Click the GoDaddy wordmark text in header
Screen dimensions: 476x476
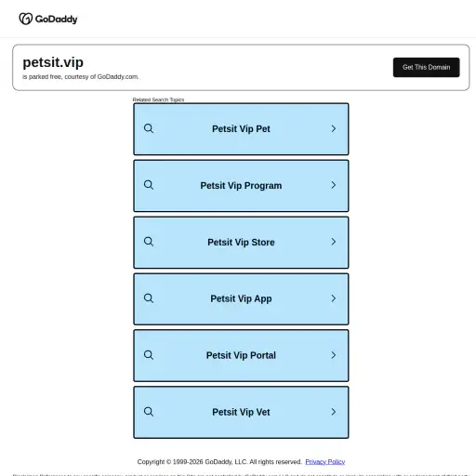(56, 20)
